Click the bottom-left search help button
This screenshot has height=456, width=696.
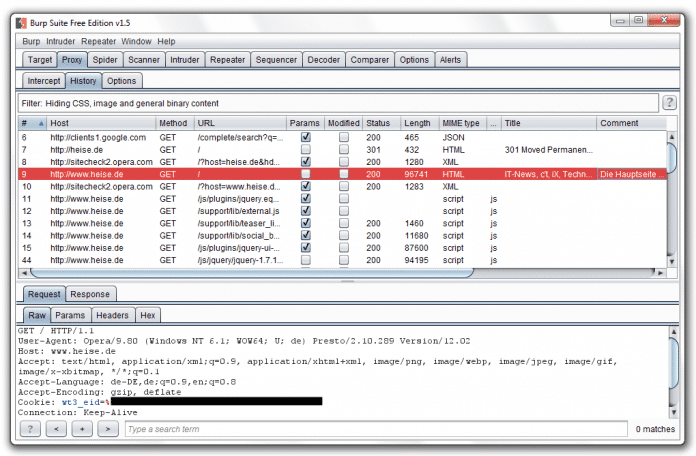30,429
